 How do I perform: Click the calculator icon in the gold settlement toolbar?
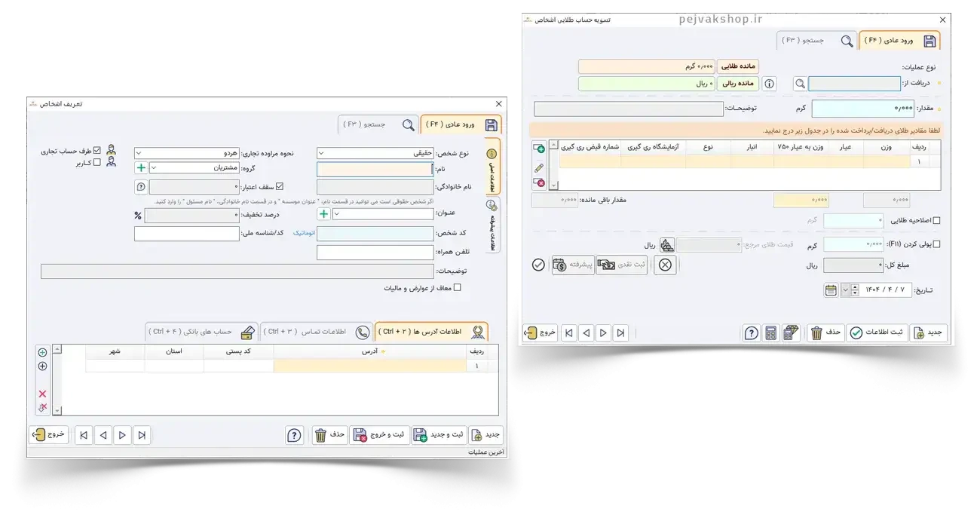770,333
